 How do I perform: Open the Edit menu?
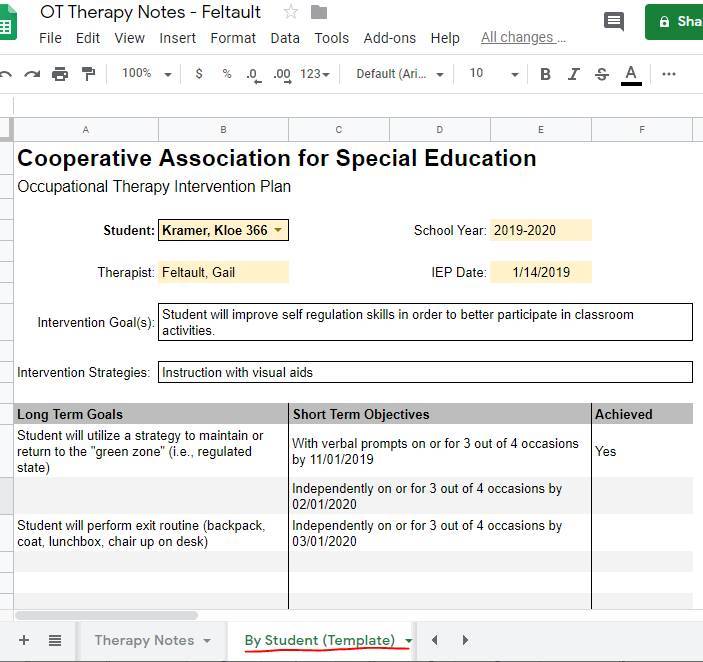pyautogui.click(x=87, y=38)
